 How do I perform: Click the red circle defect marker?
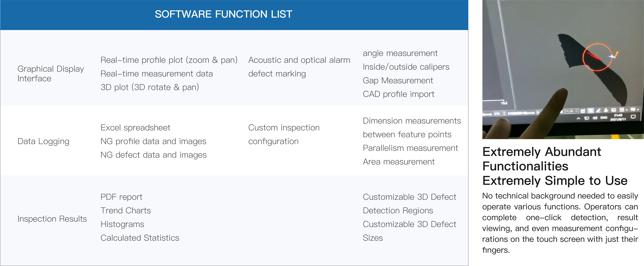coord(597,57)
